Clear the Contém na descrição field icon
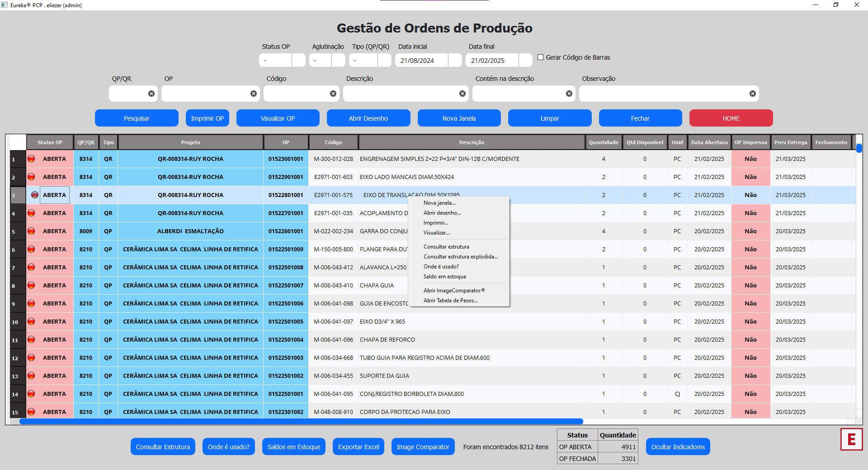 569,94
